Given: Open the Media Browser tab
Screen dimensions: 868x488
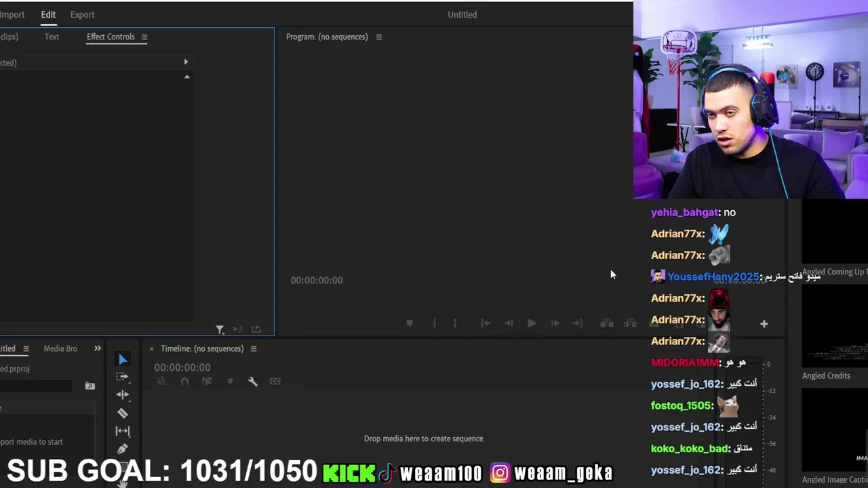Looking at the screenshot, I should coord(60,348).
